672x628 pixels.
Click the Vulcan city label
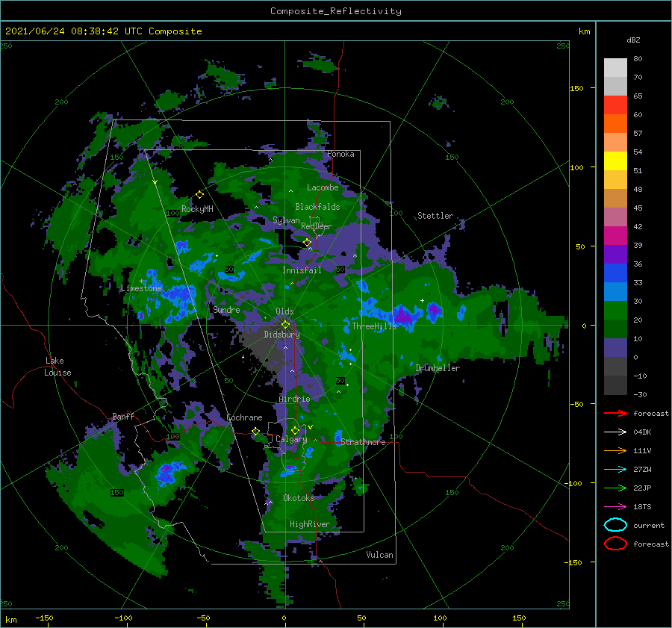tap(380, 555)
